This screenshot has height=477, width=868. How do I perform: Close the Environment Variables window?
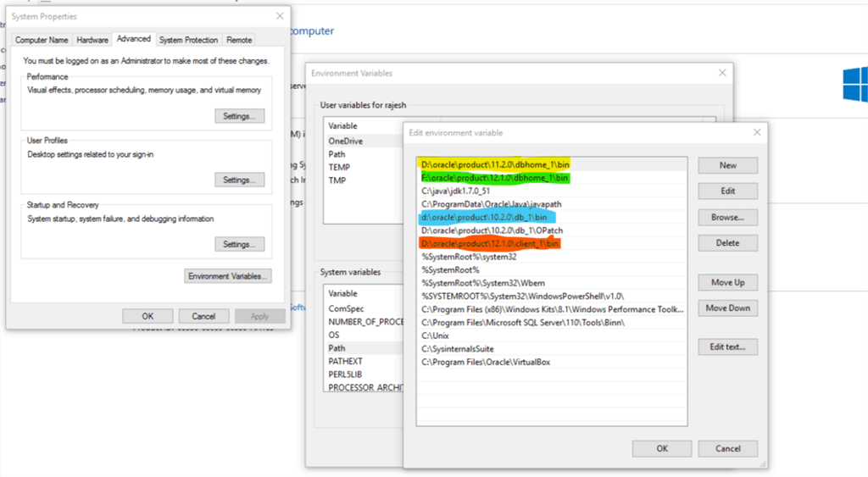point(722,73)
